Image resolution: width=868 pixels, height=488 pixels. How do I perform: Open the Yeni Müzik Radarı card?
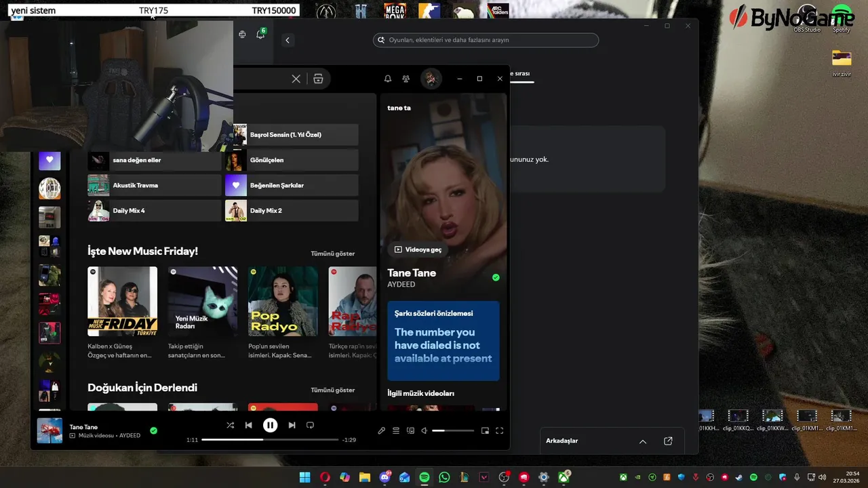[203, 312]
